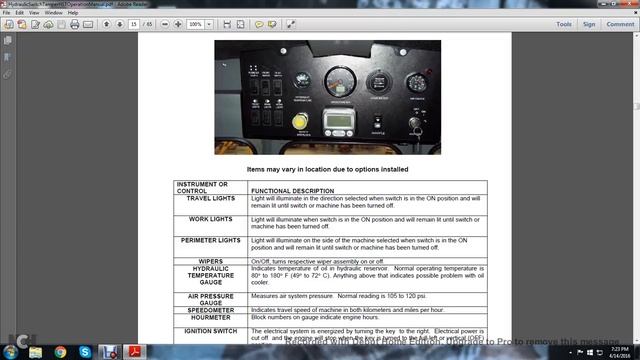Open the Help menu

click(x=73, y=13)
